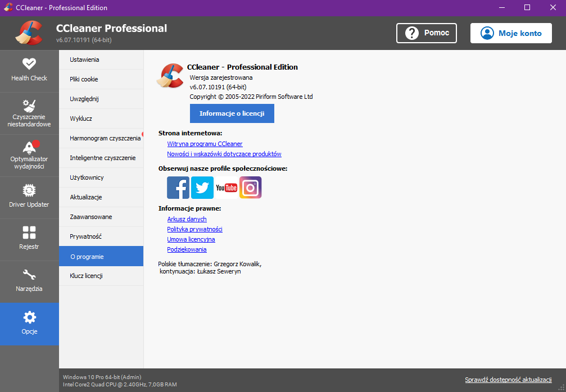Click kontynuacja Łukasz Seweryn text
The height and width of the screenshot is (392, 566).
point(200,272)
